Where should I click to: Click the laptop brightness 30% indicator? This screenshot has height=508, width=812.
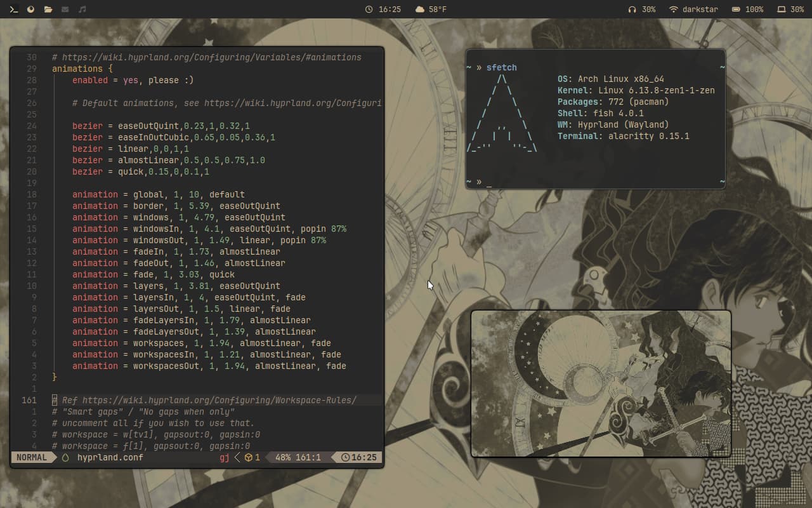click(x=790, y=10)
